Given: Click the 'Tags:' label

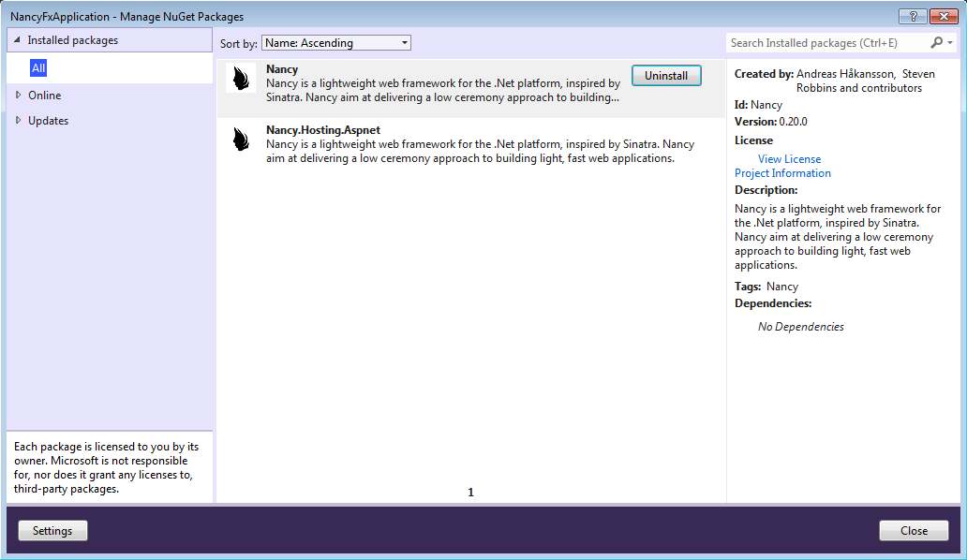Looking at the screenshot, I should point(748,287).
